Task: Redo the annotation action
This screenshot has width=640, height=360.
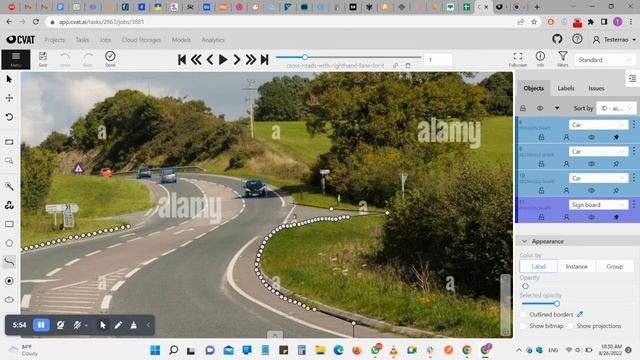Action: tap(88, 59)
